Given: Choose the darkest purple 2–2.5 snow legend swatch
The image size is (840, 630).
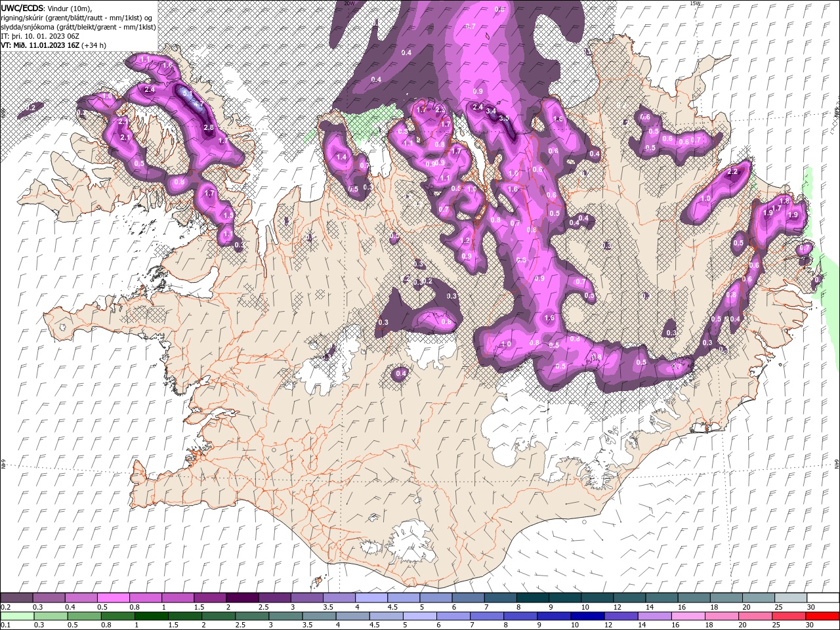Looking at the screenshot, I should click(242, 598).
